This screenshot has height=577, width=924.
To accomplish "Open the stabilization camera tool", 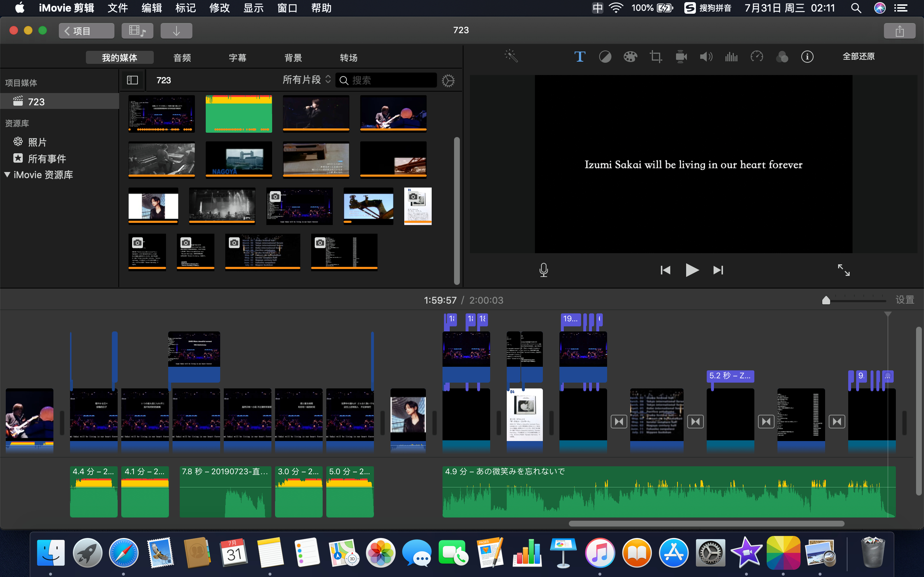I will click(681, 57).
